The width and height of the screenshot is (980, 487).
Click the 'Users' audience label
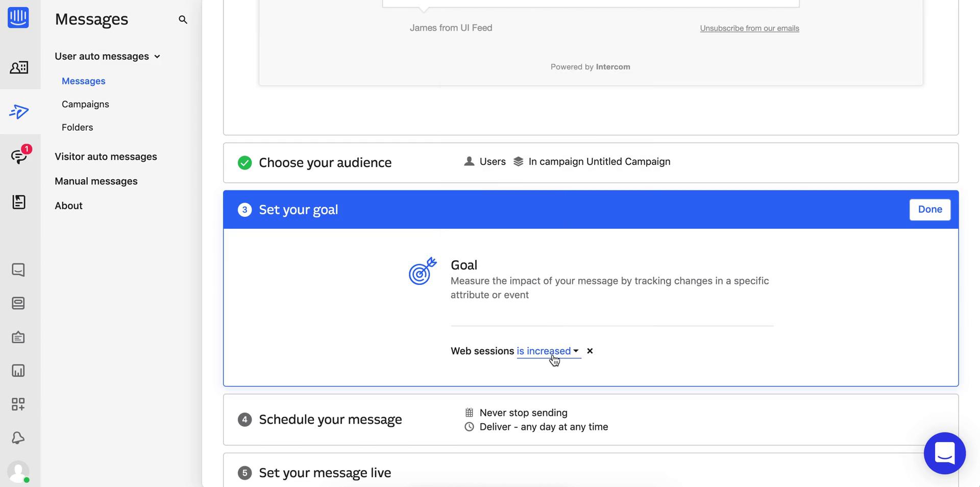point(493,162)
